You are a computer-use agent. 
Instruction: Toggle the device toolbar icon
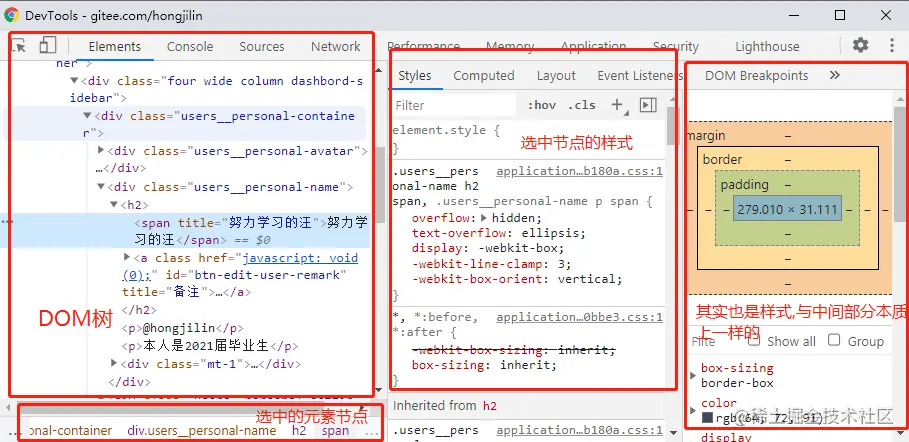[x=48, y=45]
